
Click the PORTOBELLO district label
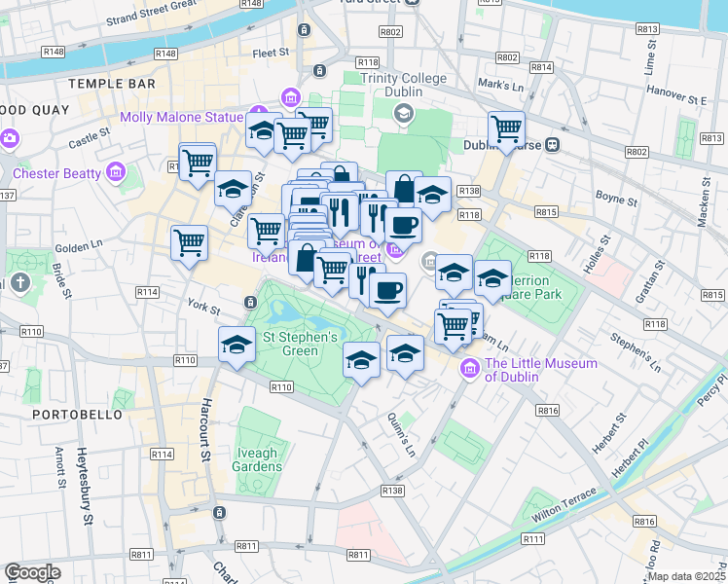[x=78, y=415]
